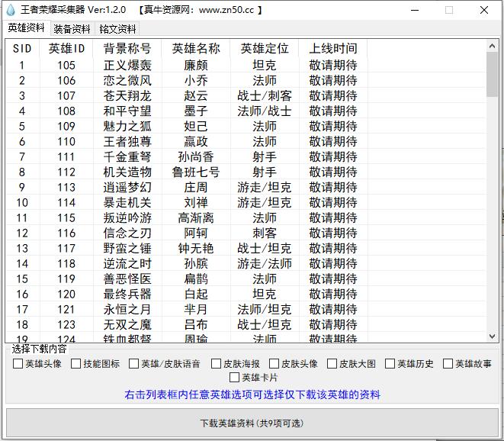Click the role cell 游走/法师
504x441 pixels.
point(265,264)
